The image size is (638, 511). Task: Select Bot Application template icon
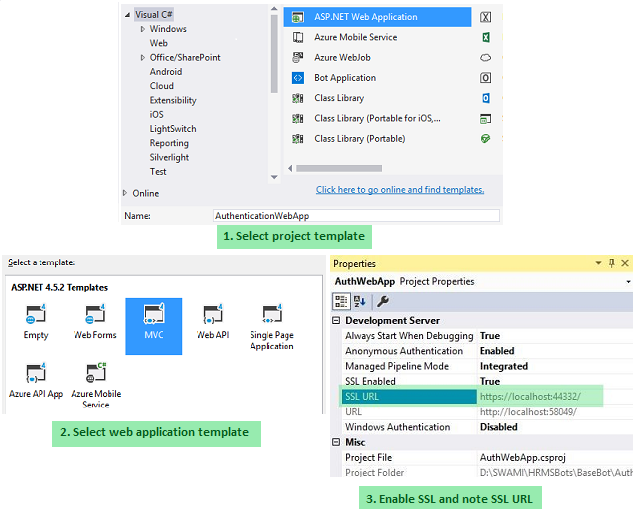click(298, 78)
